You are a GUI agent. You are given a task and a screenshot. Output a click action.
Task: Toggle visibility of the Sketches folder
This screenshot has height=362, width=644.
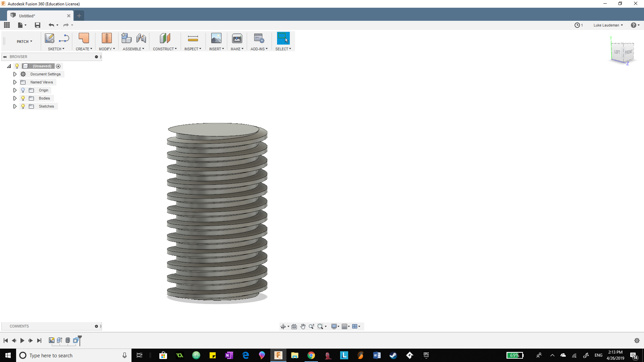point(23,106)
